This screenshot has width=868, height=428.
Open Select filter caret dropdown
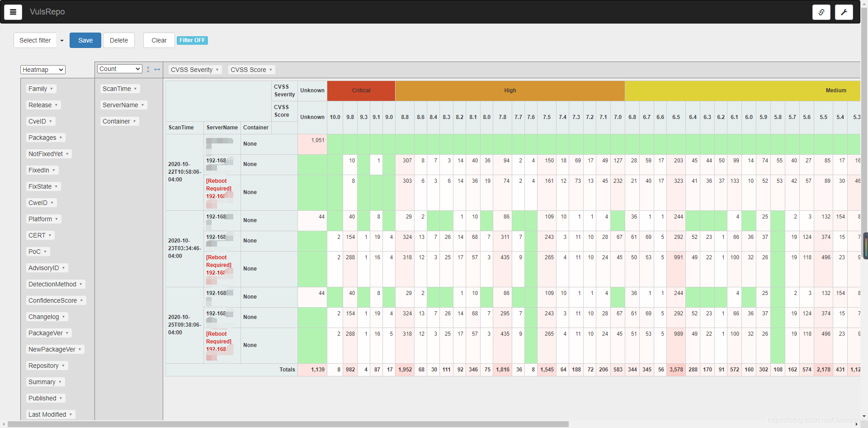pos(62,40)
